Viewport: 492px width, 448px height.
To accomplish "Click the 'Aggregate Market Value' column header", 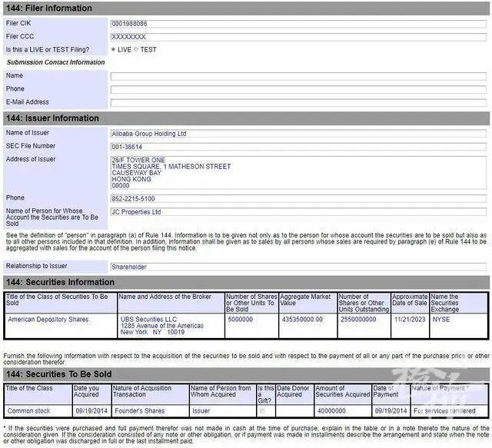I will (308, 303).
